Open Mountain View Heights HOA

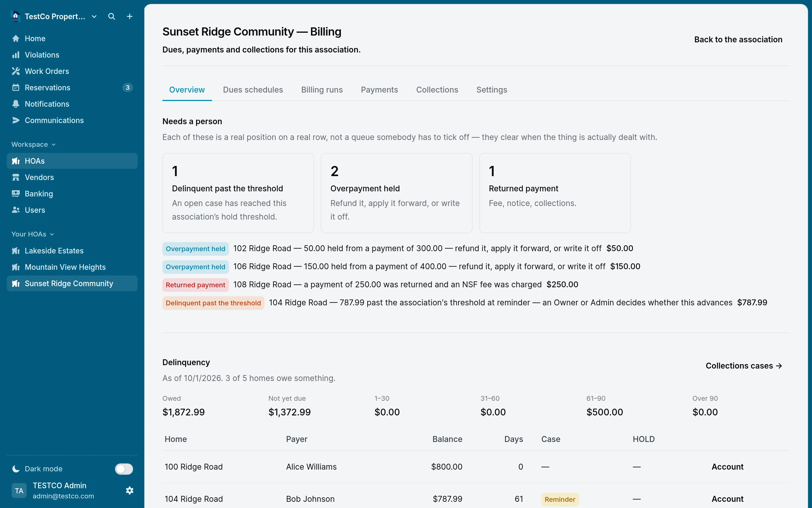click(72, 267)
